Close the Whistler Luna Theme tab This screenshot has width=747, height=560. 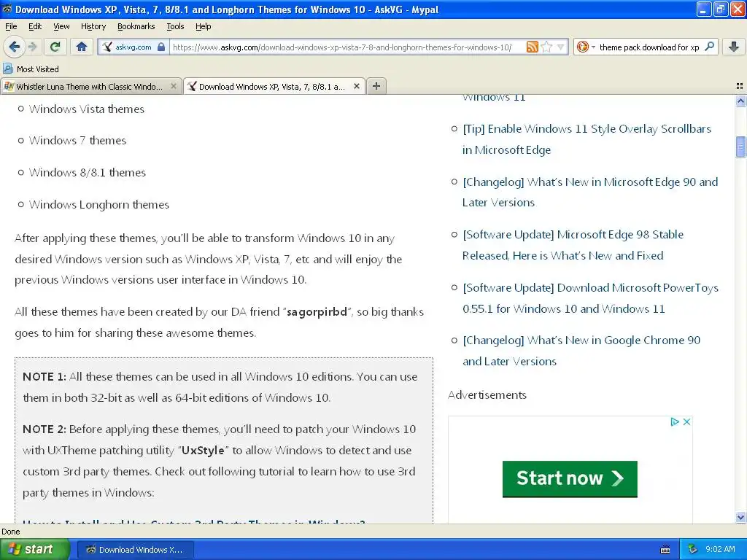[174, 86]
